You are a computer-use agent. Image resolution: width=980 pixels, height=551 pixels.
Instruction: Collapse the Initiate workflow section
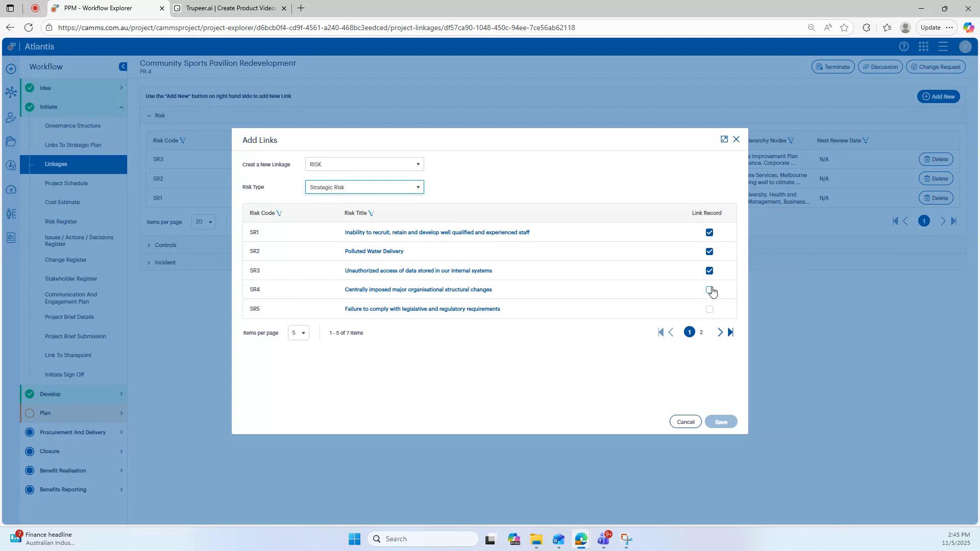click(121, 107)
